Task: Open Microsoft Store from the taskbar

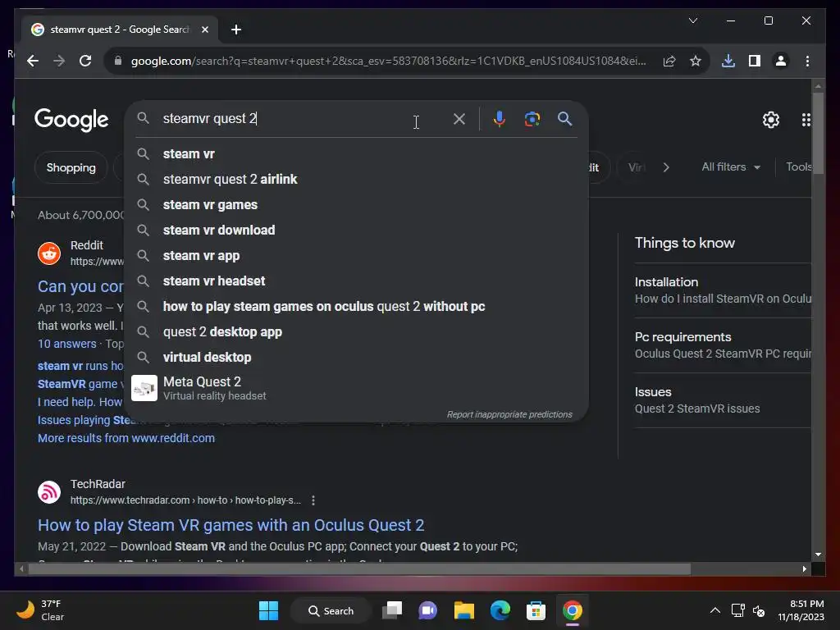Action: tap(536, 610)
